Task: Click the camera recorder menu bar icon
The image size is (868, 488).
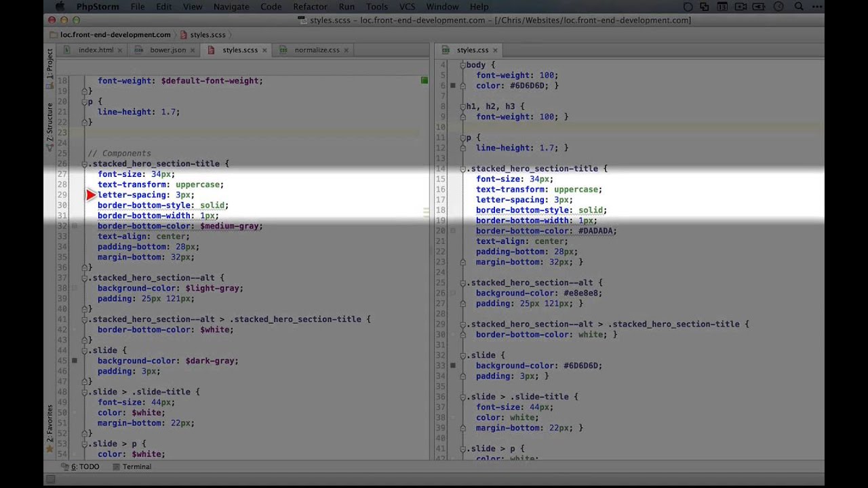Action: [741, 7]
